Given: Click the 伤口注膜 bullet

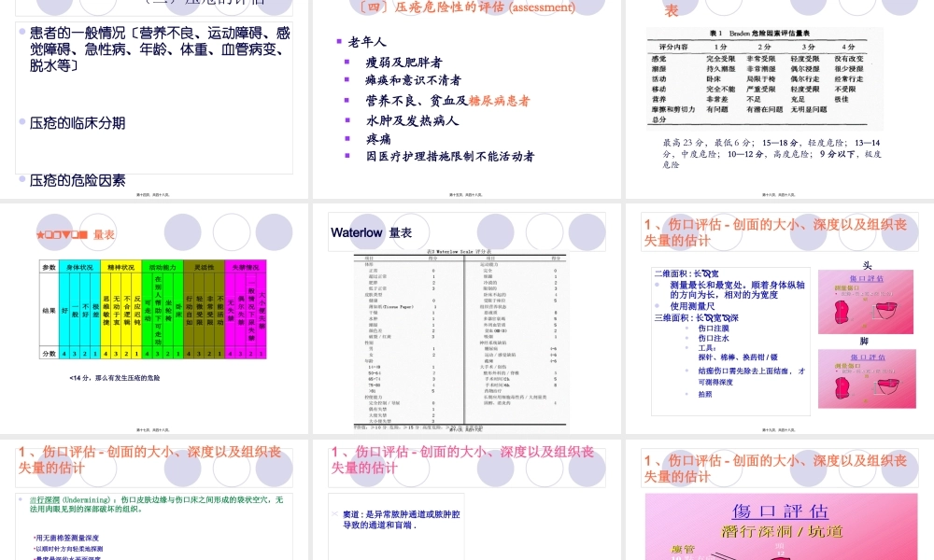Looking at the screenshot, I should (714, 329).
